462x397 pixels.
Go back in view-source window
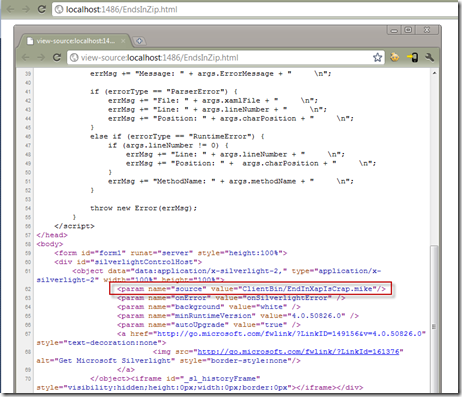pyautogui.click(x=26, y=58)
